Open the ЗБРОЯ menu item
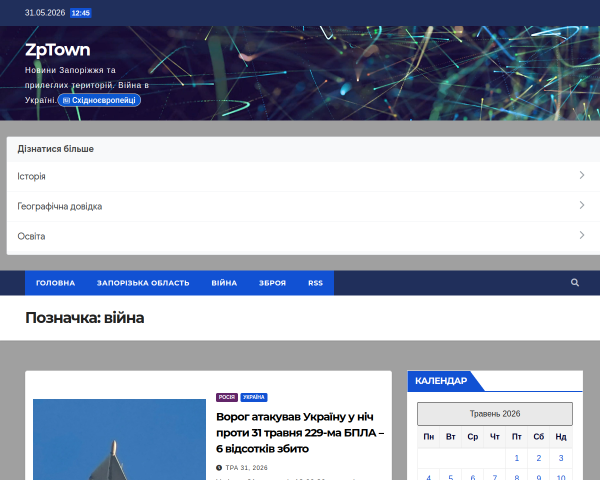This screenshot has height=480, width=600. tap(272, 283)
